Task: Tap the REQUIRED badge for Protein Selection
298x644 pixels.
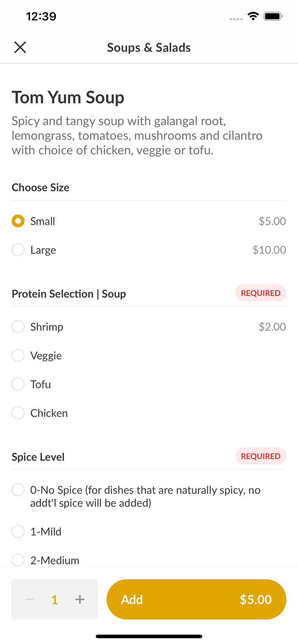Action: point(261,293)
